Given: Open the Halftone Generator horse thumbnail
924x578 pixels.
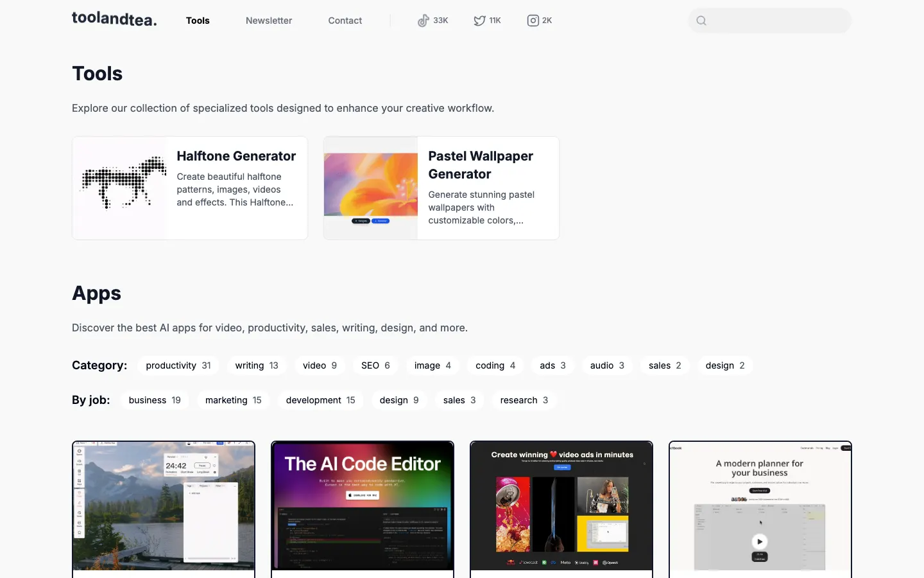Looking at the screenshot, I should pos(119,188).
